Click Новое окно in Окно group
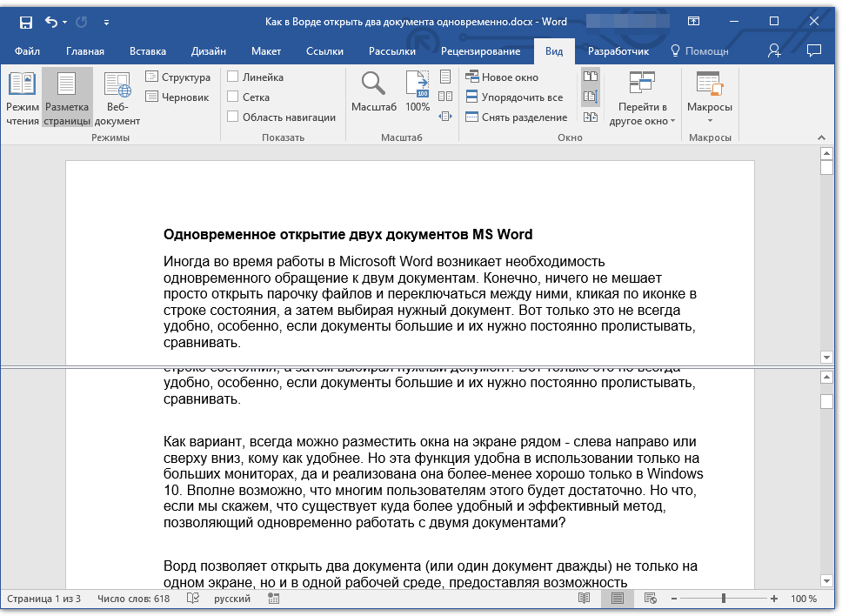Viewport: 842px width, 616px height. click(509, 77)
